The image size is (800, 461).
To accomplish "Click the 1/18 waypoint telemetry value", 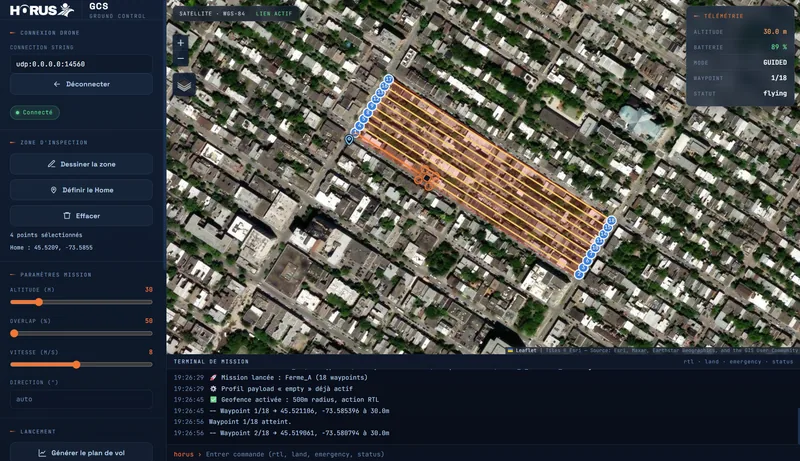I will 779,78.
